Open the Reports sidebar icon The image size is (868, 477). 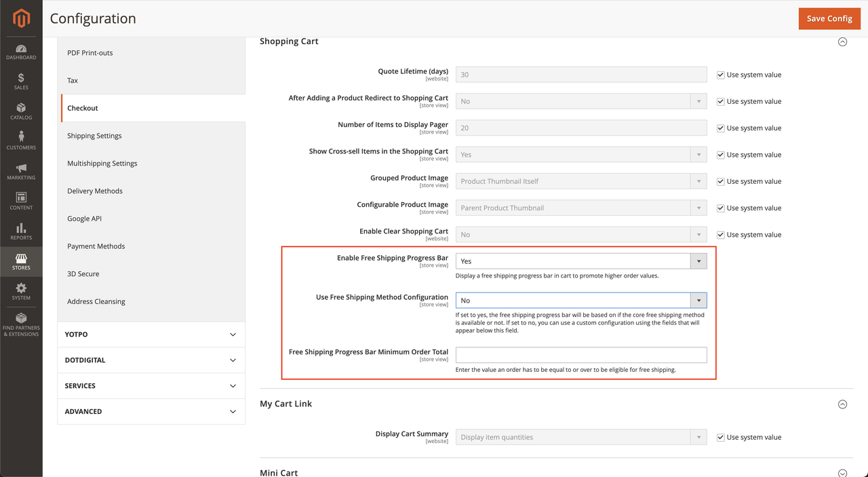pos(21,231)
